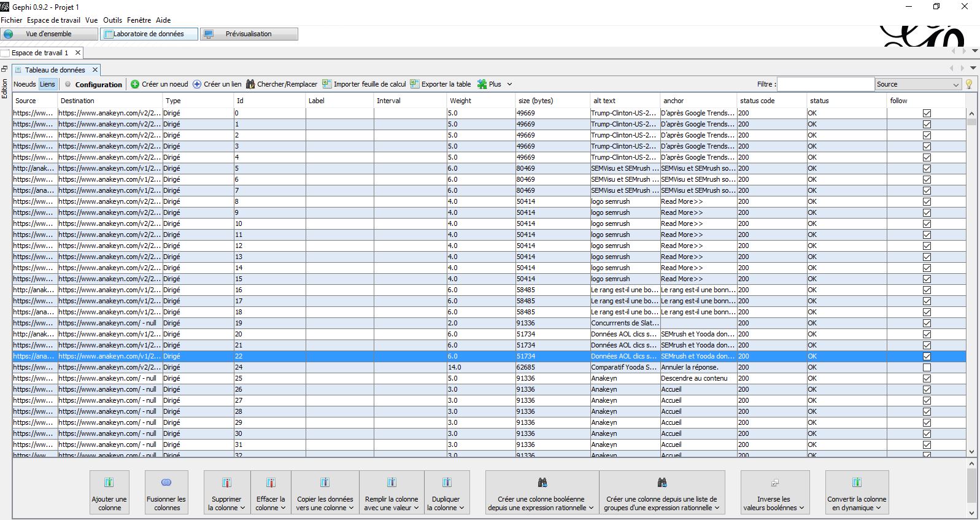Viewport: 980px width, 520px height.
Task: Click Dupliquer la colonne icon
Action: point(447,483)
